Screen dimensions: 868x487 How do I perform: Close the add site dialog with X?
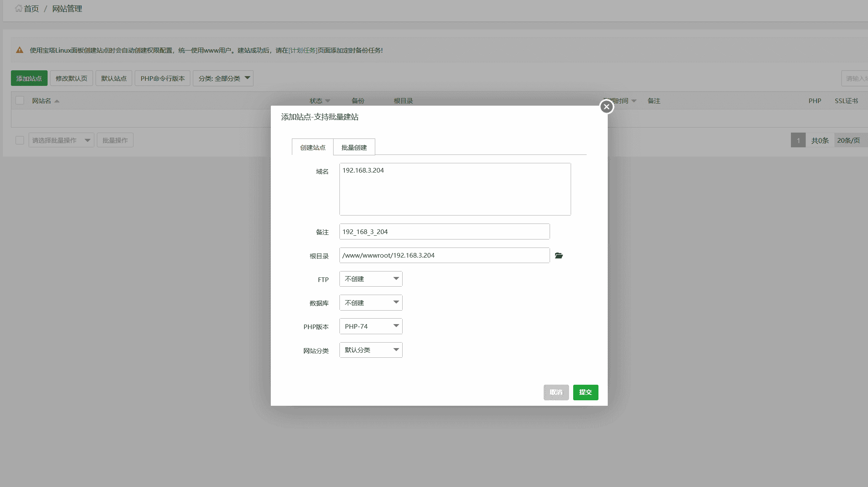606,106
